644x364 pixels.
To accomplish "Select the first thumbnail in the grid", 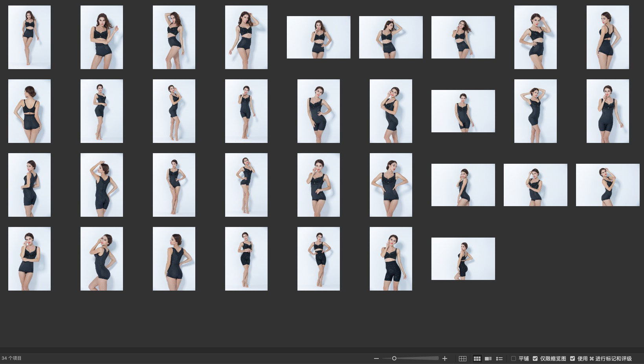I will click(29, 37).
